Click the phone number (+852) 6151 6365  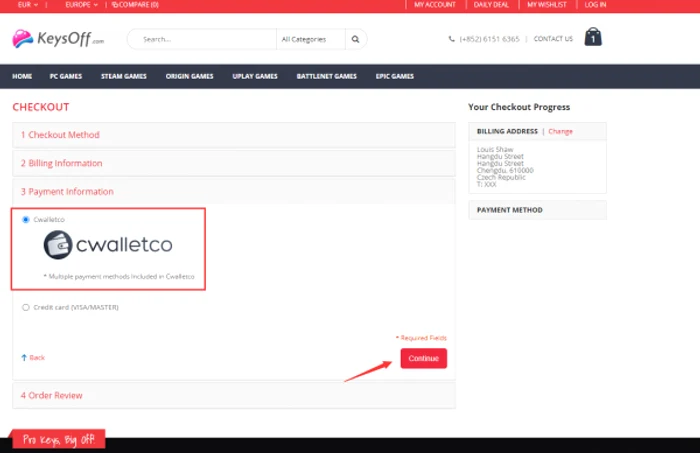tap(489, 39)
